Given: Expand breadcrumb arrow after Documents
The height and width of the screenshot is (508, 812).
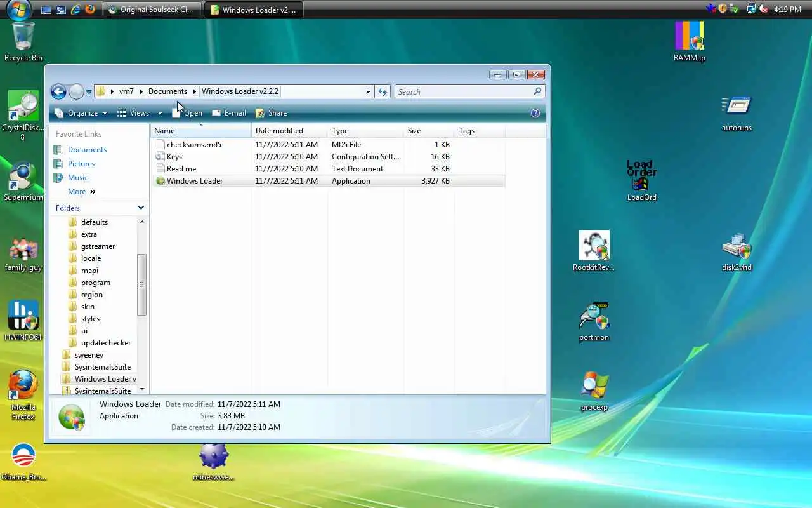Looking at the screenshot, I should (195, 91).
